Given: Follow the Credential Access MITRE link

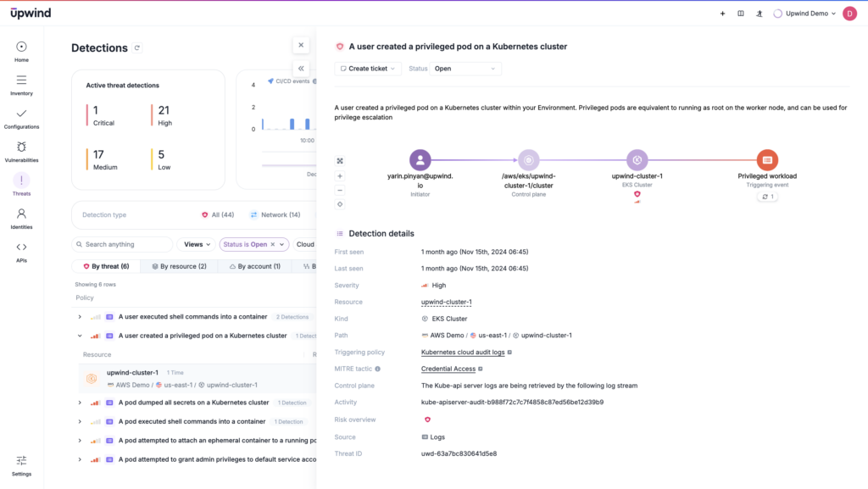Looking at the screenshot, I should coord(448,369).
